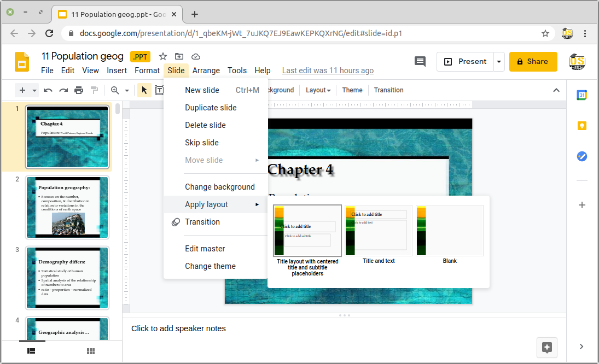Open Google Calendar side panel icon
The width and height of the screenshot is (599, 364).
coord(582,95)
